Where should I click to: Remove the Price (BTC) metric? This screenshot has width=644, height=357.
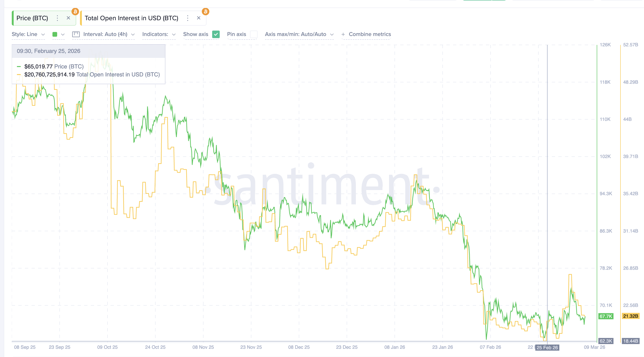pos(68,18)
